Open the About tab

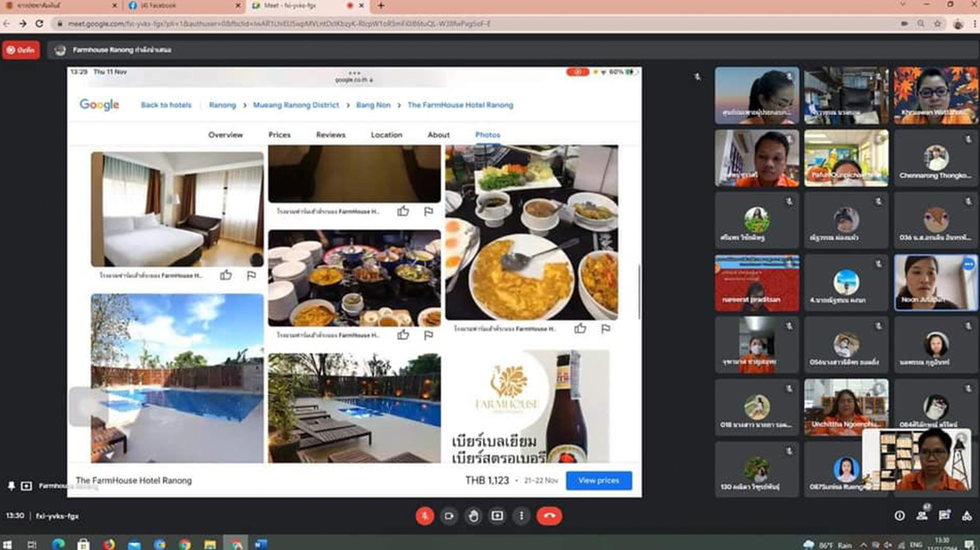[438, 135]
